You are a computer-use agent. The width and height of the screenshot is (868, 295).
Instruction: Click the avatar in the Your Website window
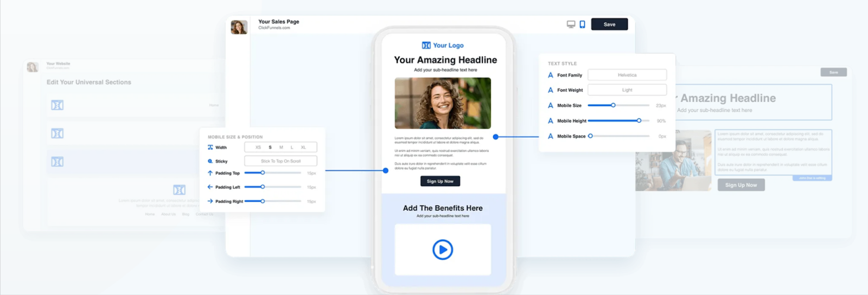[33, 67]
